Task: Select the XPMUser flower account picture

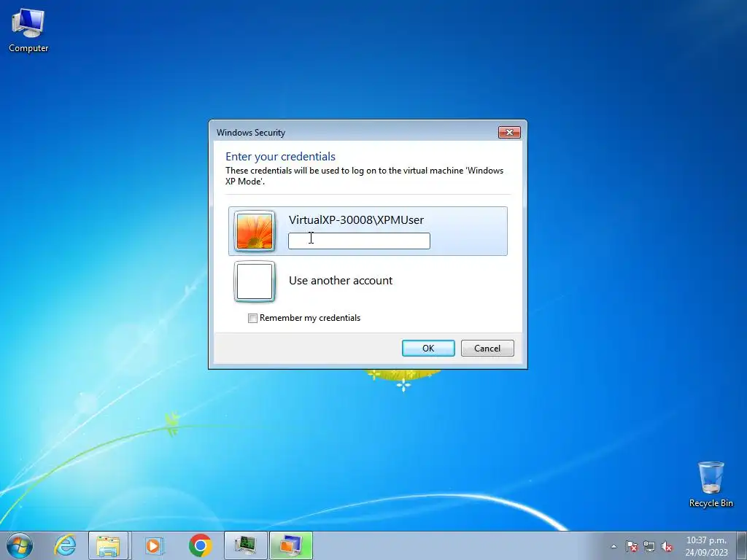Action: coord(255,231)
